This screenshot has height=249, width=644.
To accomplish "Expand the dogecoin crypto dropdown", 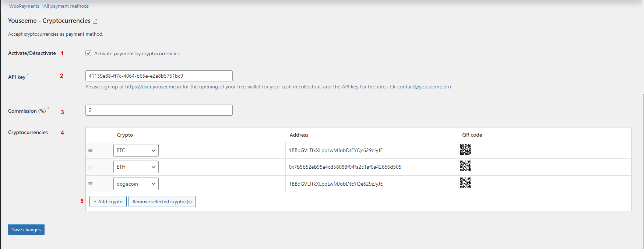I will [136, 184].
